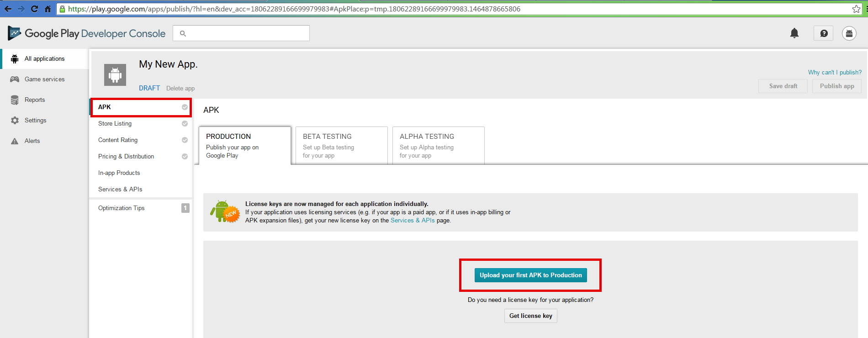This screenshot has width=868, height=338.
Task: Click the Google Play Developer Console logo
Action: (x=86, y=33)
